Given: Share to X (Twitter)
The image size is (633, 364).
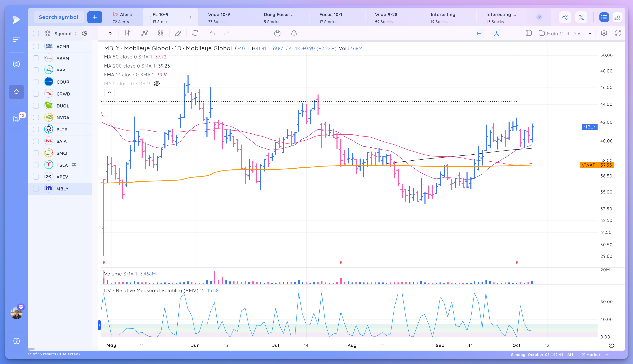Looking at the screenshot, I should pyautogui.click(x=581, y=17).
